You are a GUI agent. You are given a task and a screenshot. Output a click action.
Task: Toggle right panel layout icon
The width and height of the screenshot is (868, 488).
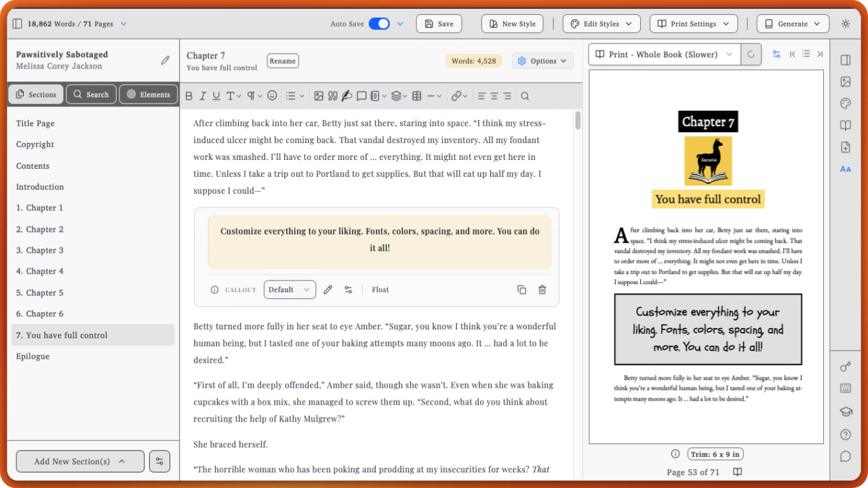click(846, 60)
